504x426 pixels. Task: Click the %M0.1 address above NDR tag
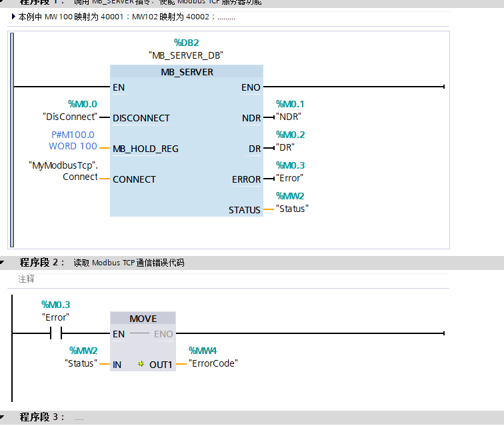point(290,104)
